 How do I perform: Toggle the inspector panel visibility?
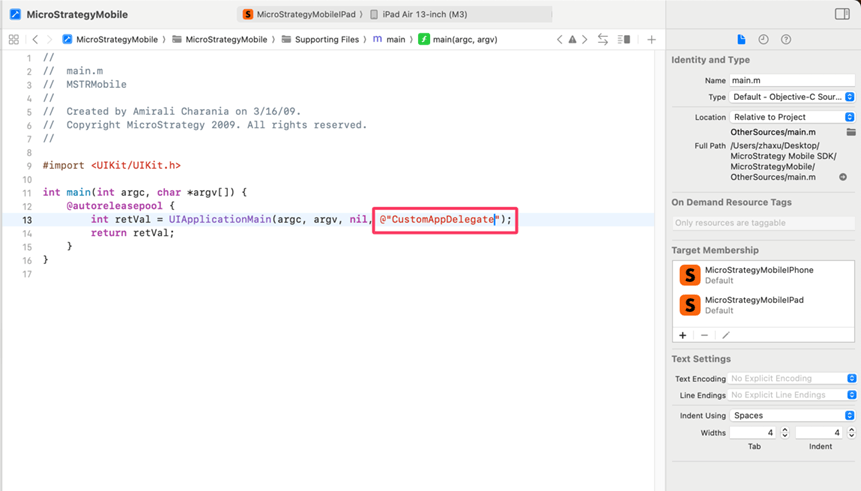tap(842, 14)
